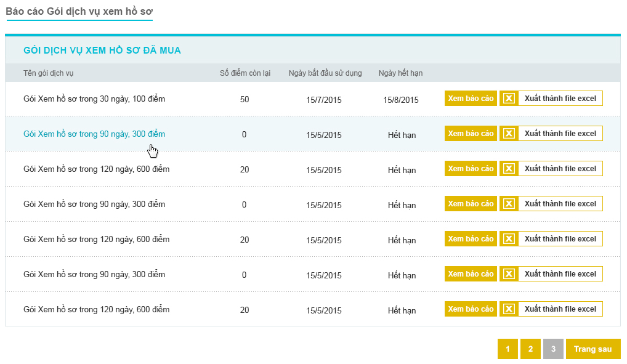The image size is (627, 364).
Task: Click the Excel icon in the fourth row
Action: pyautogui.click(x=509, y=204)
